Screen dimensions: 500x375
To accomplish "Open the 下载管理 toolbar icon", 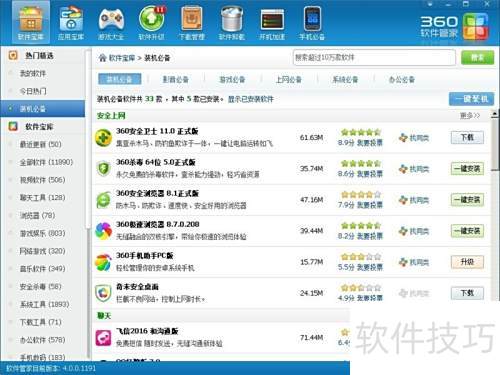I will [192, 22].
